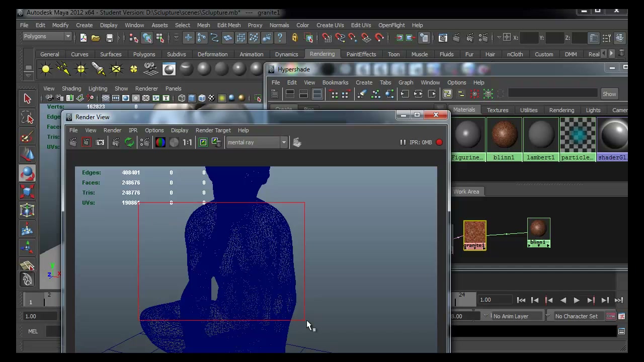Click the 1:1 real size icon
The image size is (644, 362).
tap(187, 143)
